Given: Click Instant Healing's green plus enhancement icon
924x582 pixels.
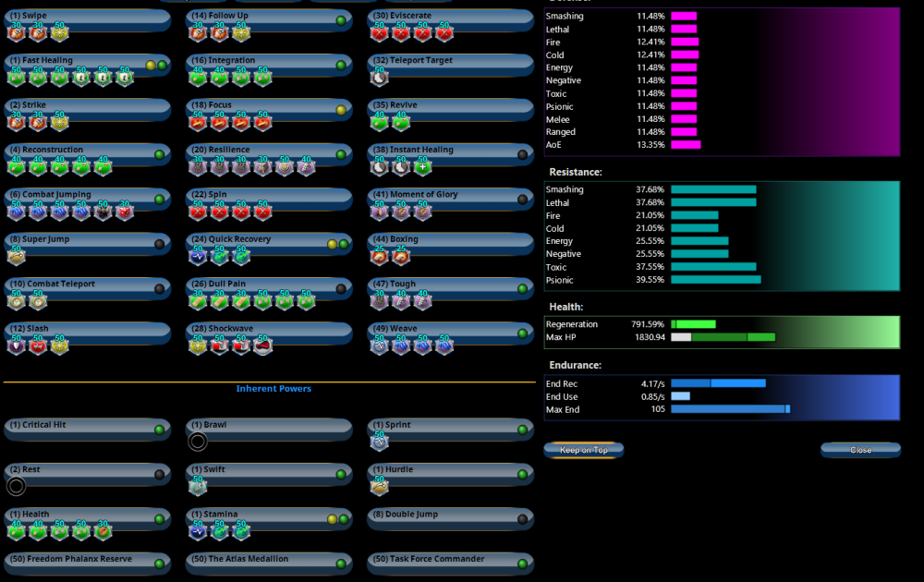Looking at the screenshot, I should [422, 168].
